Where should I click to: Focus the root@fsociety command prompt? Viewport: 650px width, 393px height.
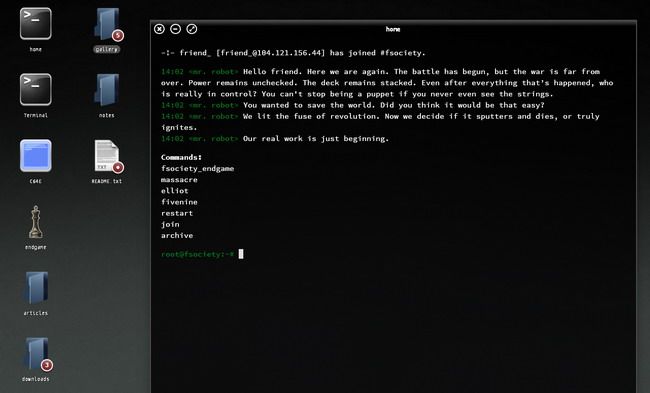(x=202, y=254)
